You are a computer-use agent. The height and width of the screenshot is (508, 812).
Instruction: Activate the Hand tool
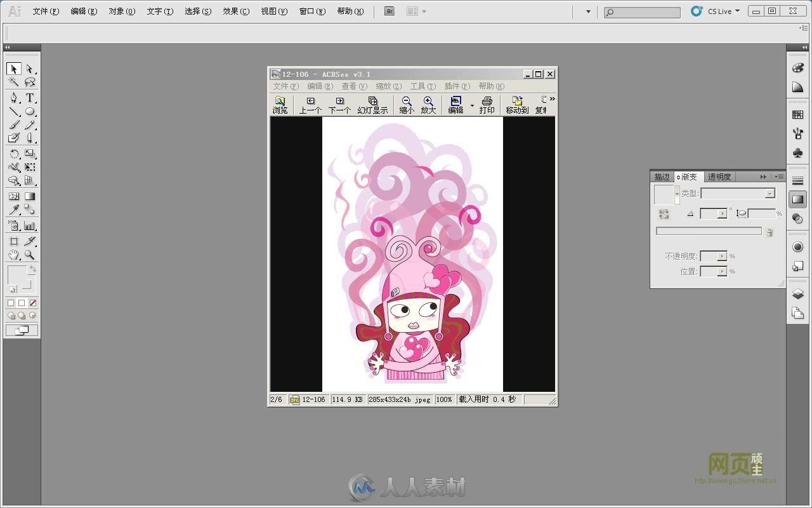pos(14,255)
